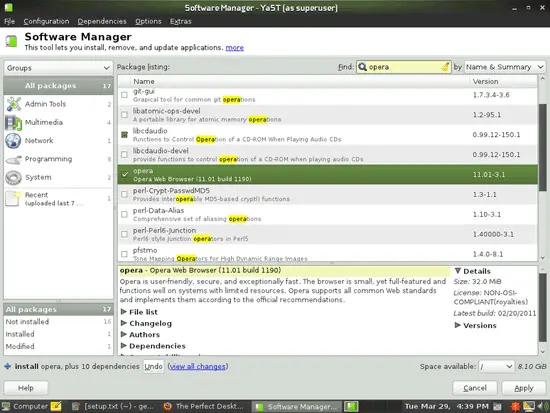
Task: Switch to The Perfect Desktop taskbar window
Action: (x=203, y=406)
